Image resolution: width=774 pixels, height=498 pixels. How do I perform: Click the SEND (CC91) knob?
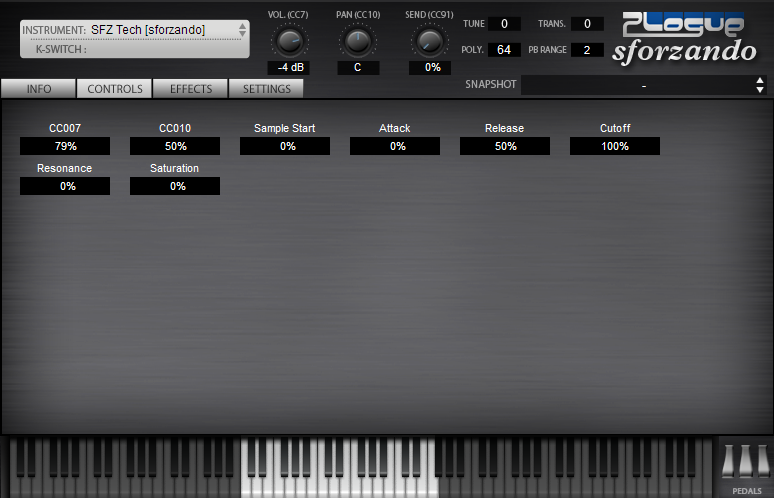(x=429, y=41)
